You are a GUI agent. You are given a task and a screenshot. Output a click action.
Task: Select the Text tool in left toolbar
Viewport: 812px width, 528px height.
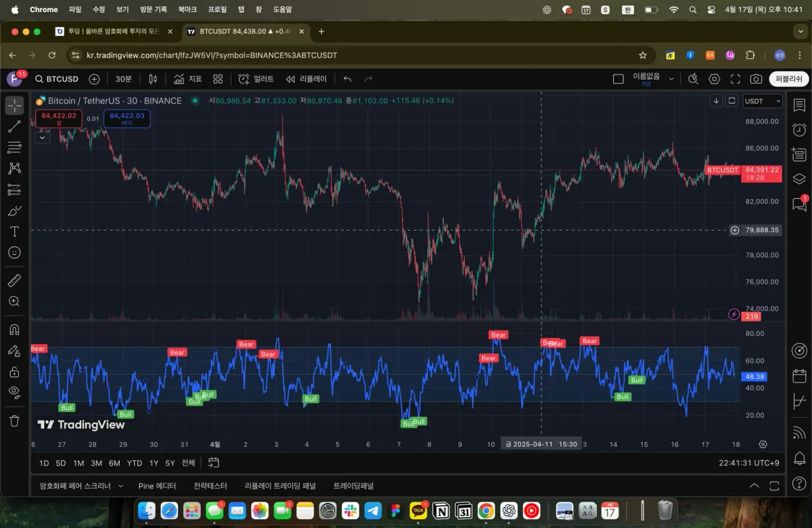pos(14,232)
